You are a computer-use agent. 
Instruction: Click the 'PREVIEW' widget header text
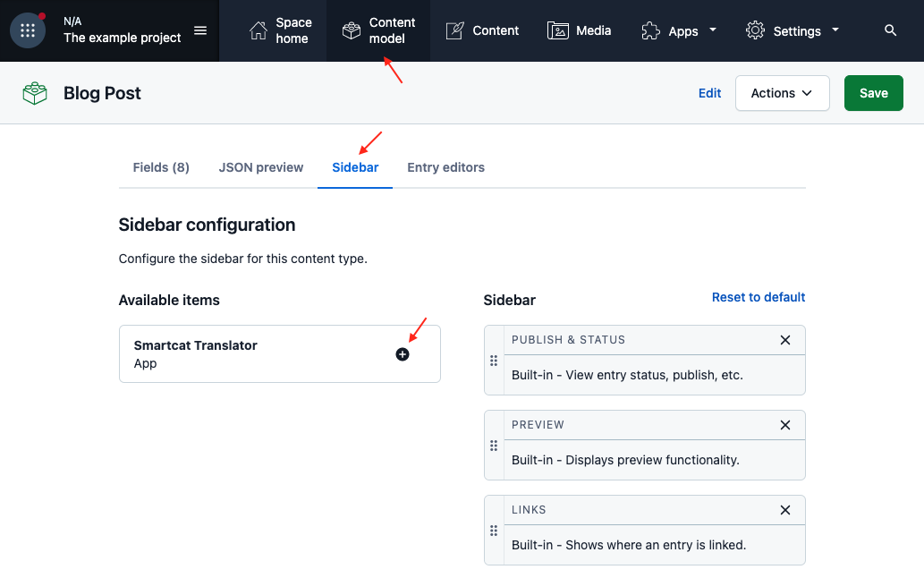[538, 425]
